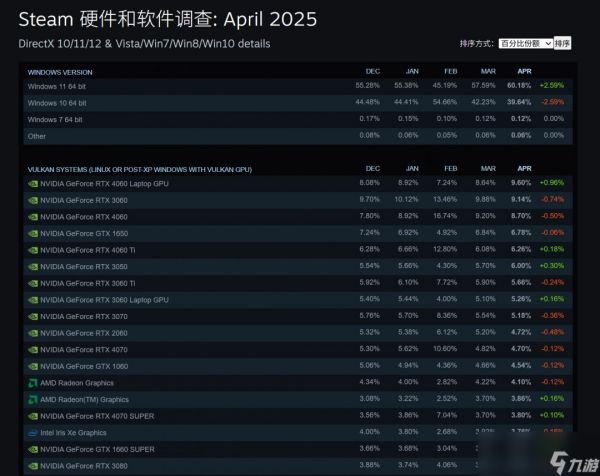Click NVIDIA icon beside GeForce GTX 1650
The width and height of the screenshot is (600, 476).
[x=33, y=233]
